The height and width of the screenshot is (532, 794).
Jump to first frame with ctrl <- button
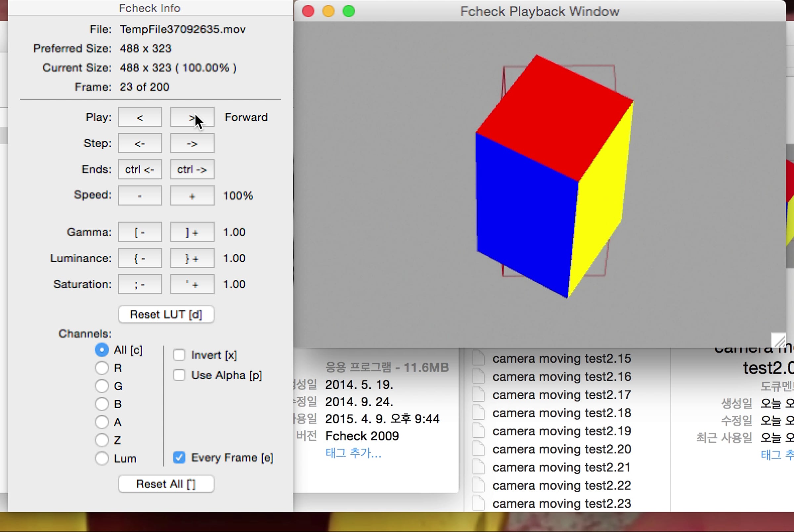click(x=140, y=169)
